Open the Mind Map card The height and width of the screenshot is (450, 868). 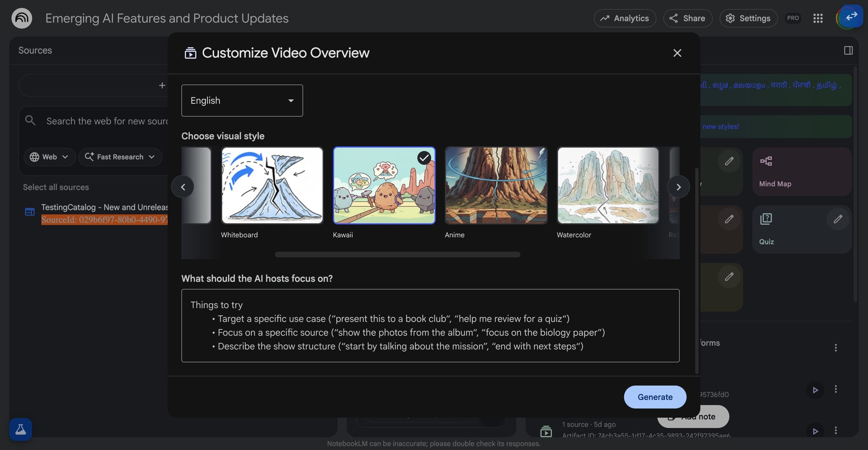802,172
